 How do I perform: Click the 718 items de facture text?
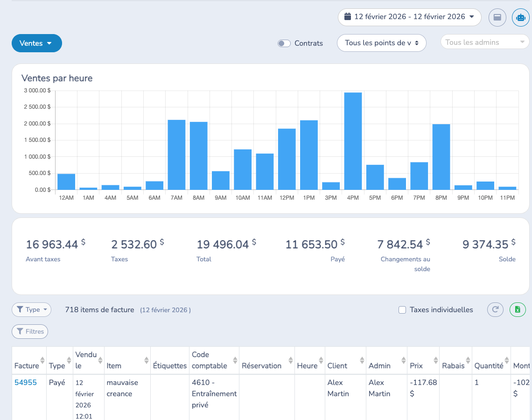pyautogui.click(x=99, y=310)
